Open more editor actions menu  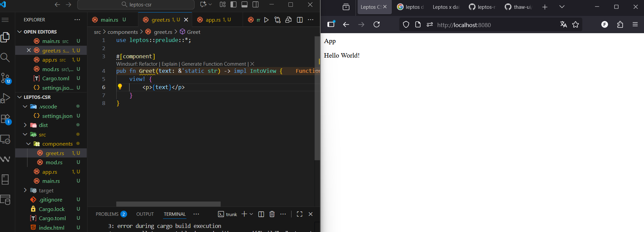pos(310,20)
